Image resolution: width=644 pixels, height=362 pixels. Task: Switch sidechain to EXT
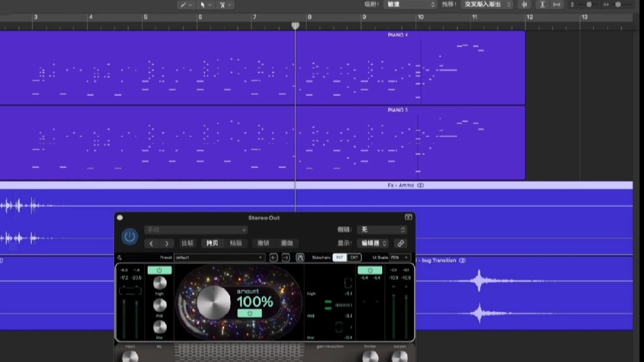click(354, 258)
